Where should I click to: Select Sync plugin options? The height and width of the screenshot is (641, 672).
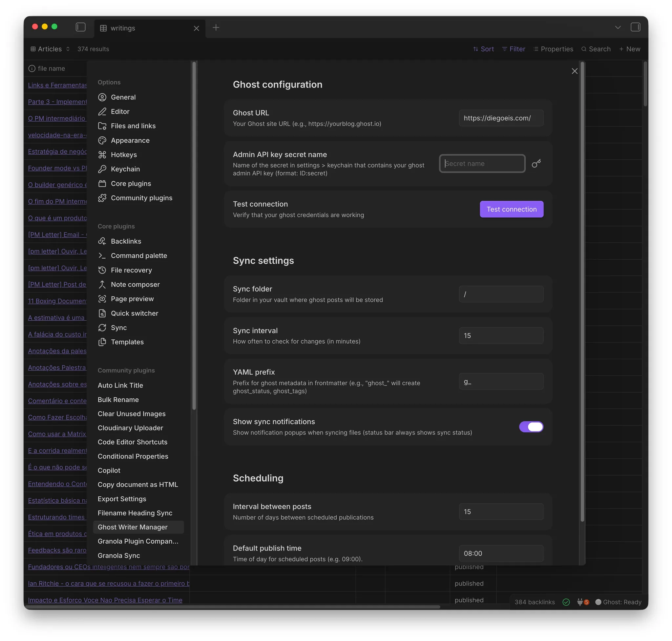pyautogui.click(x=138, y=328)
